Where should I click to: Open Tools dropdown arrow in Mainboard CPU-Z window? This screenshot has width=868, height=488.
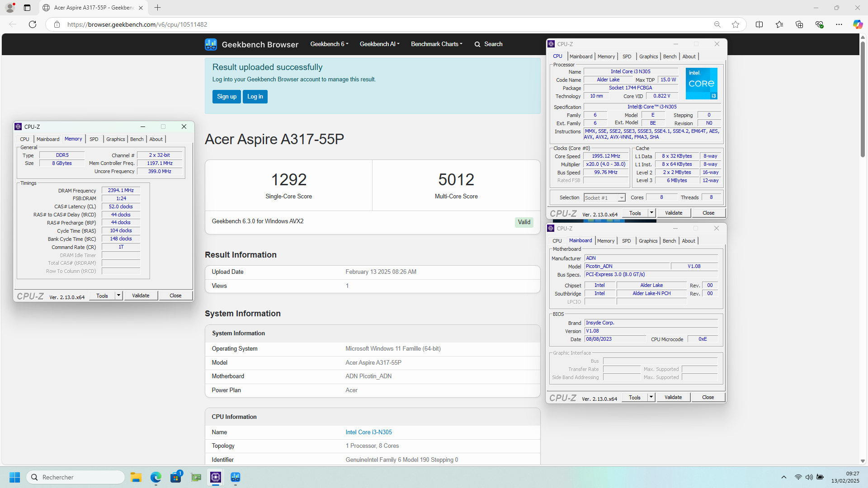[651, 397]
